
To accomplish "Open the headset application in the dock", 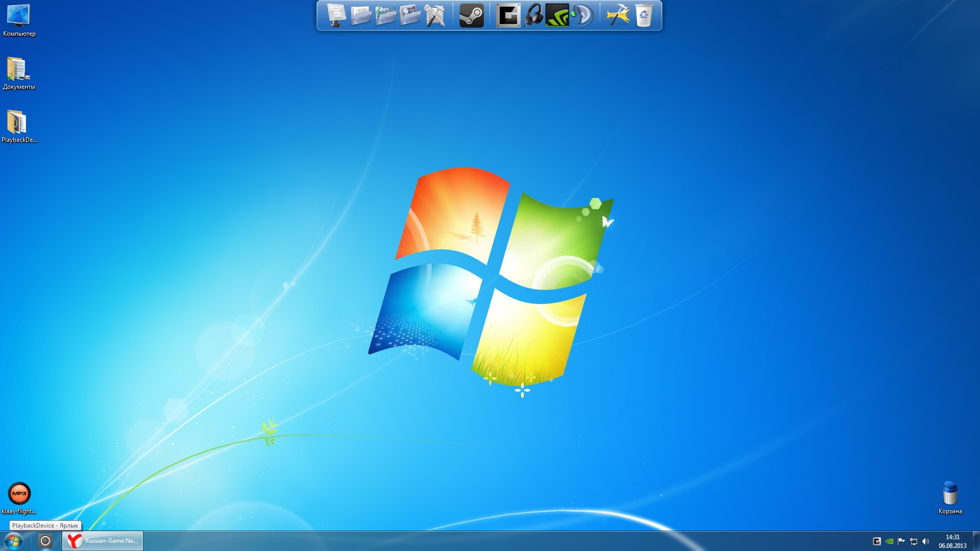I will click(x=533, y=15).
